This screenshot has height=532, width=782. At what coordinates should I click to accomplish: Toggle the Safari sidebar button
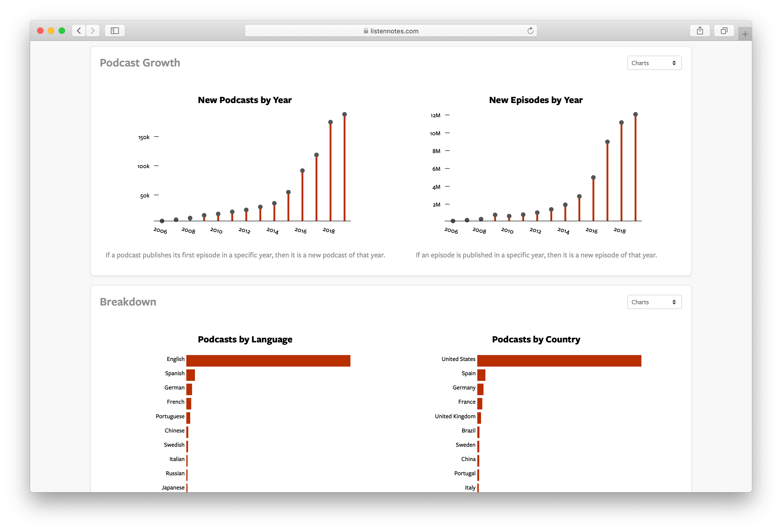115,31
